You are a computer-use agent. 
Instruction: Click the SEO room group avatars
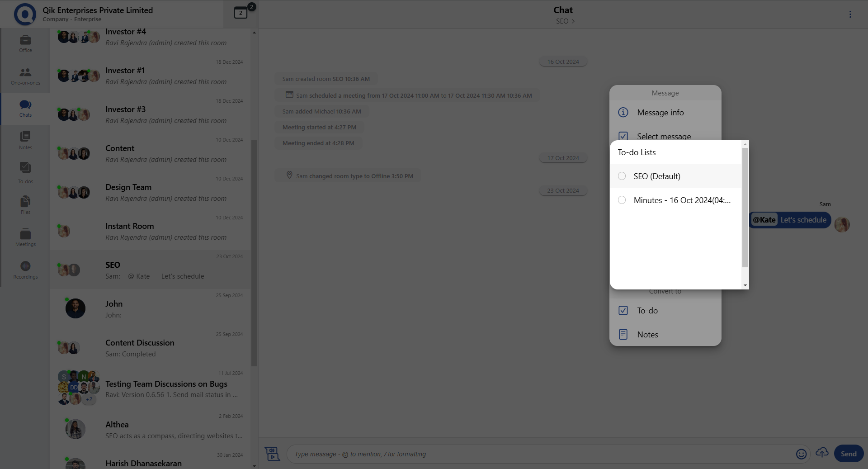click(69, 270)
